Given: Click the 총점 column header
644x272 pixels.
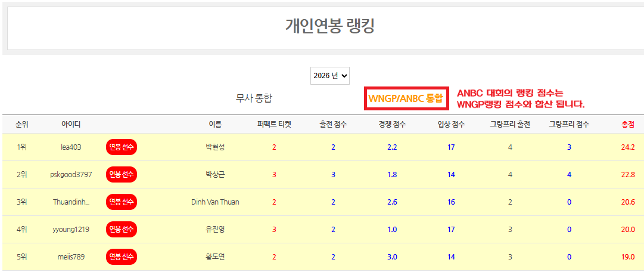Looking at the screenshot, I should [627, 124].
